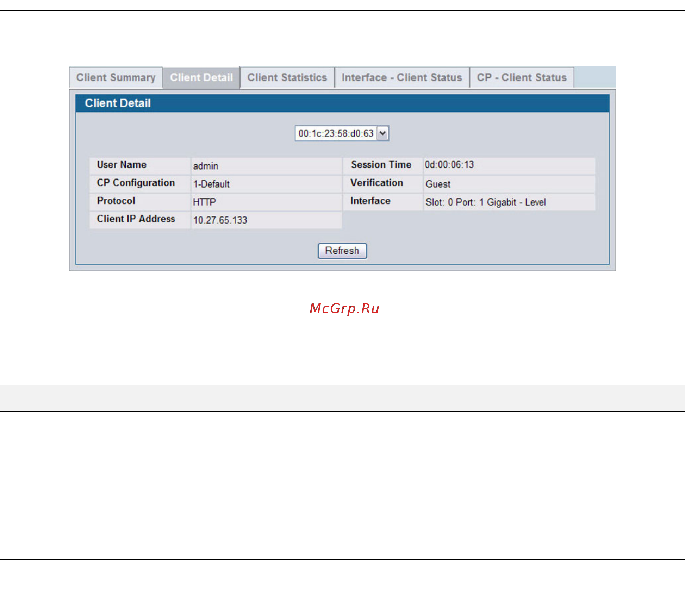Select the Interface value Slot: 0 Port: 1

click(x=486, y=202)
